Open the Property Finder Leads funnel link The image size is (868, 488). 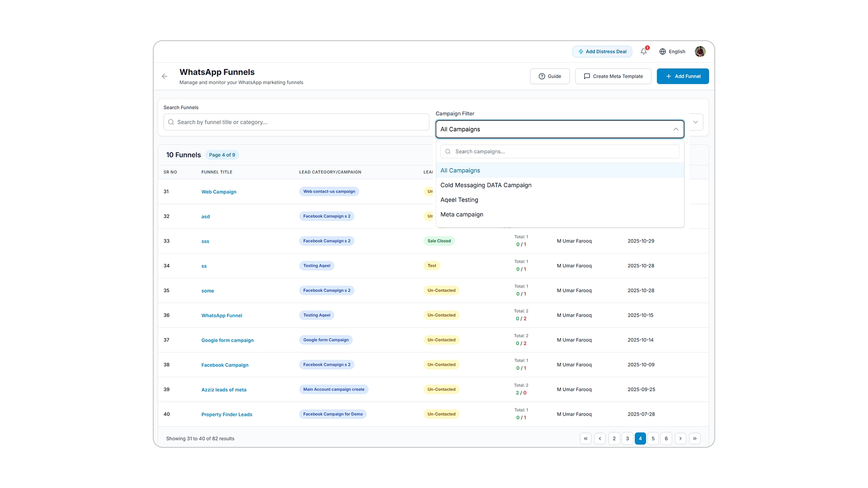coord(226,414)
